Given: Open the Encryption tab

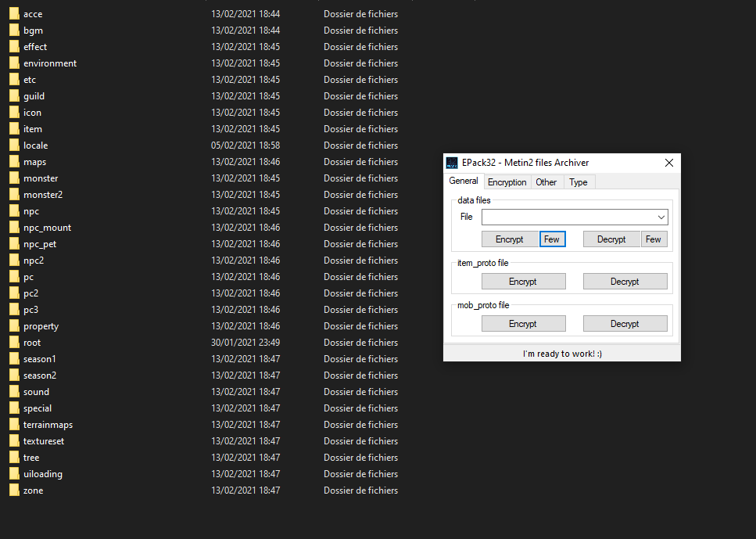Looking at the screenshot, I should 507,182.
